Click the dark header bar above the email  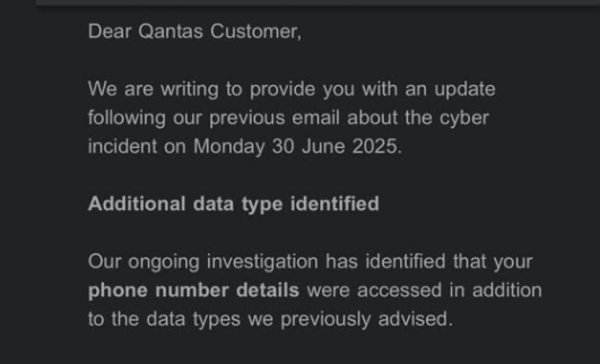318,3
